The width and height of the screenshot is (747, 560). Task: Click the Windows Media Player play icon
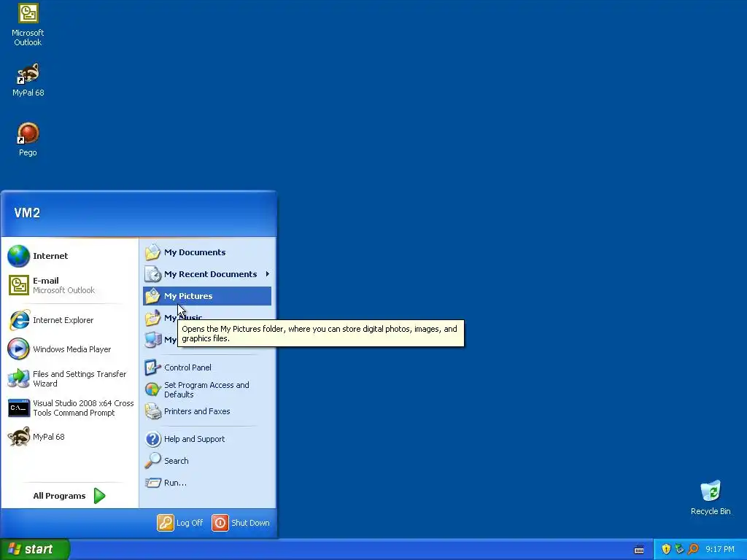click(18, 349)
